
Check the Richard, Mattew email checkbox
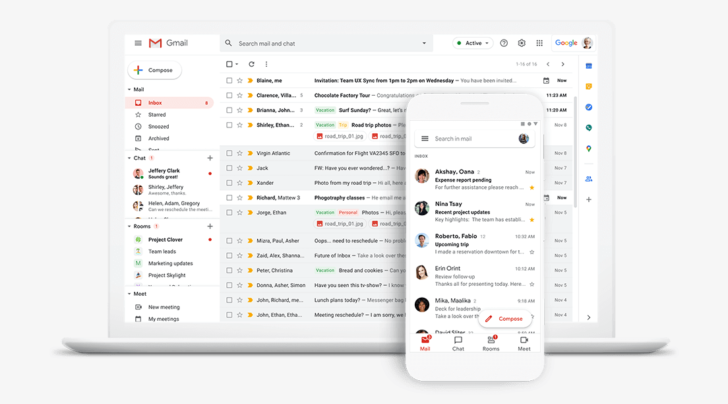coord(229,197)
